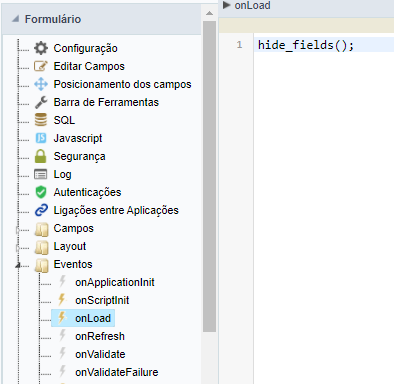Select the onValidateFailure event
This screenshot has height=384, width=394.
tap(117, 372)
